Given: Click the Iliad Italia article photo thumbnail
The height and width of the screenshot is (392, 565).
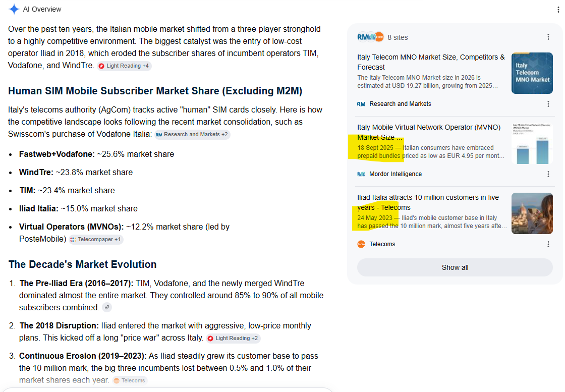Looking at the screenshot, I should pyautogui.click(x=532, y=213).
